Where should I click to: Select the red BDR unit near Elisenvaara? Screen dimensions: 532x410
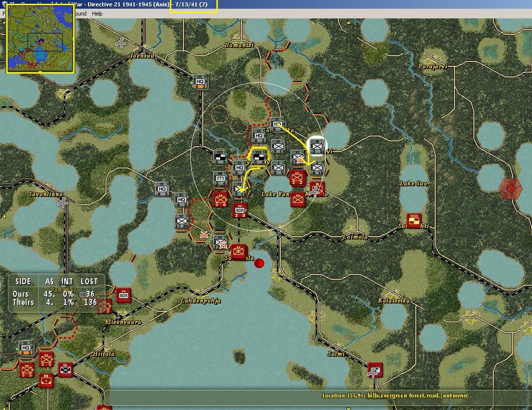coord(123,295)
